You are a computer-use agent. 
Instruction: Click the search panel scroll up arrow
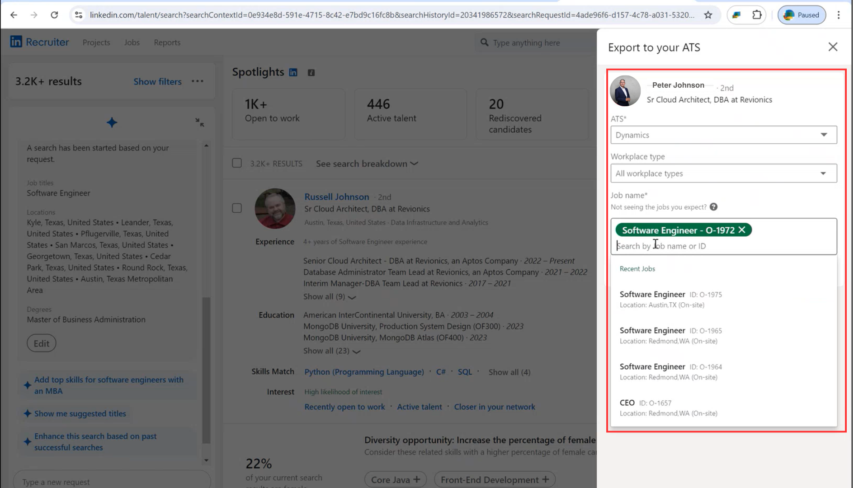pos(206,145)
